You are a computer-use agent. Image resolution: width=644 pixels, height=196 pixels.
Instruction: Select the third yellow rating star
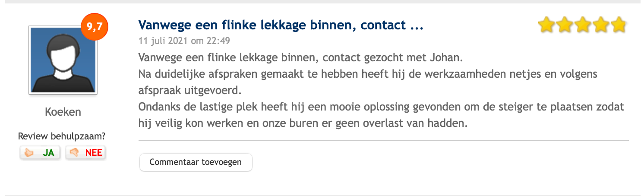583,25
